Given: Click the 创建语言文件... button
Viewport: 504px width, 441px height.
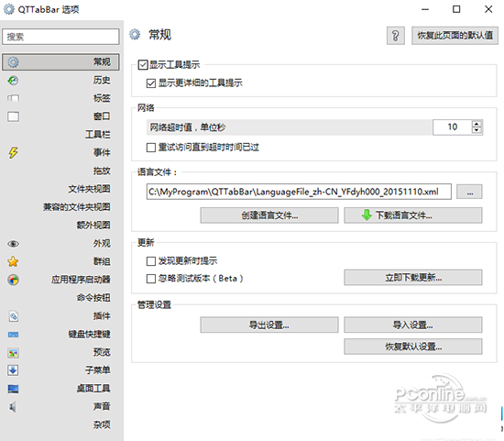Looking at the screenshot, I should 269,215.
